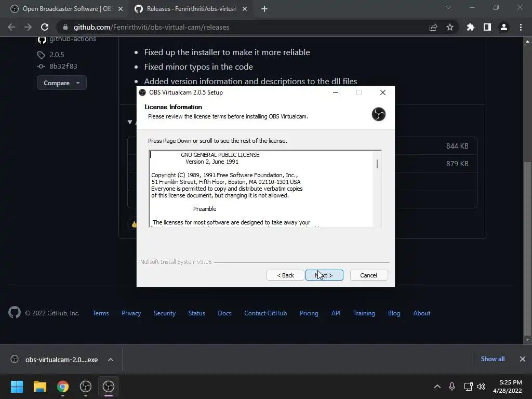
Task: Open the Windows Start menu
Action: point(17,387)
